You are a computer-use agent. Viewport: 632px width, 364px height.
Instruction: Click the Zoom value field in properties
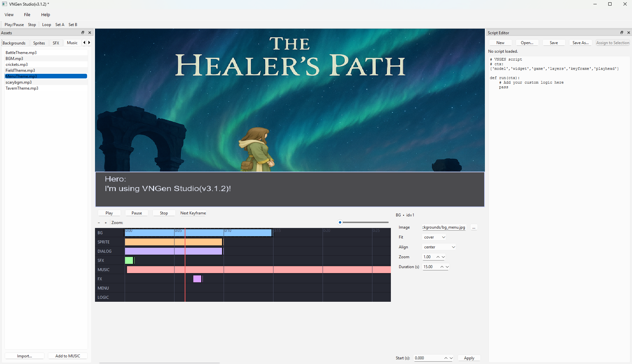point(429,257)
